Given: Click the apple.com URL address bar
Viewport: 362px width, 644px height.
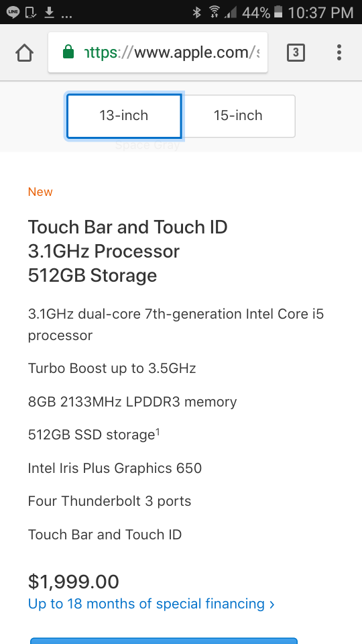Looking at the screenshot, I should click(x=158, y=52).
